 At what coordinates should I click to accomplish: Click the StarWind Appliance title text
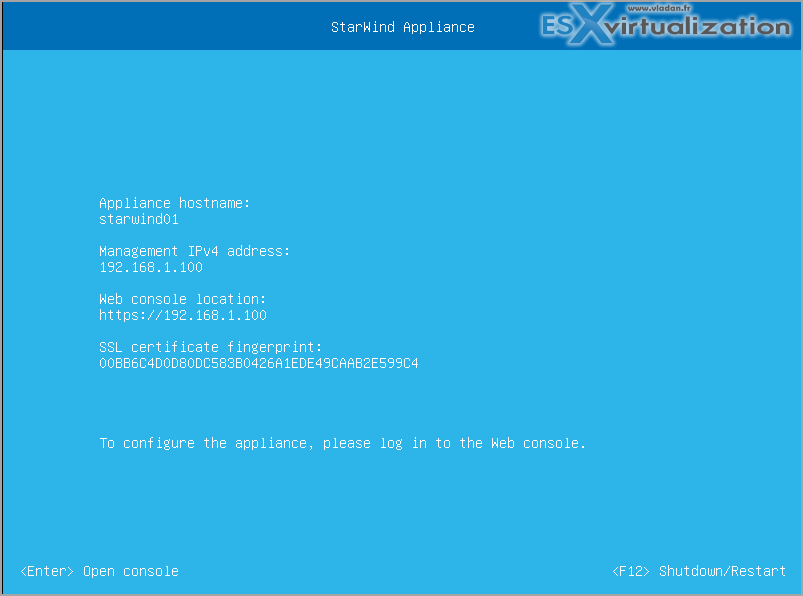point(403,27)
